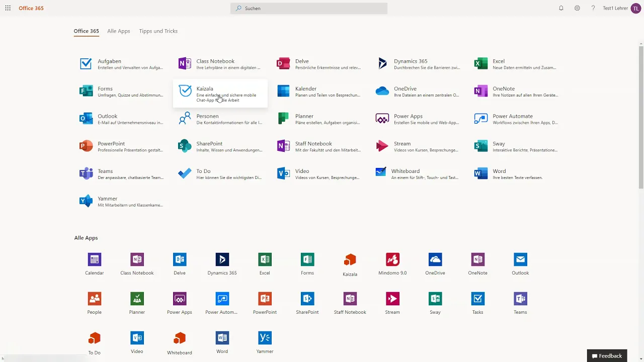Open Yammer tile with Mit Mitarbeitern description

pyautogui.click(x=121, y=202)
